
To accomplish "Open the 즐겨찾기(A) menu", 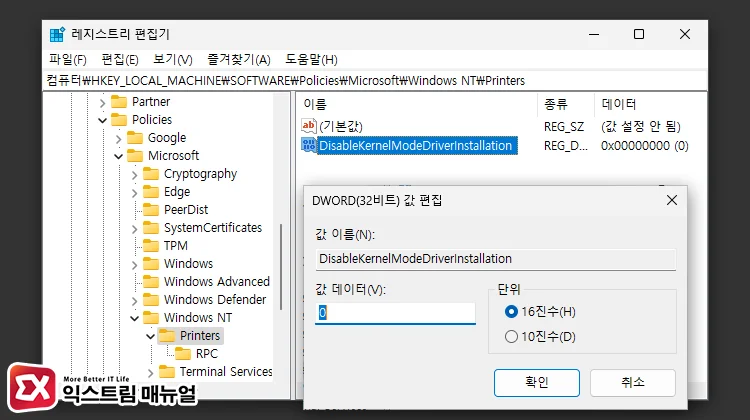I will (x=239, y=60).
